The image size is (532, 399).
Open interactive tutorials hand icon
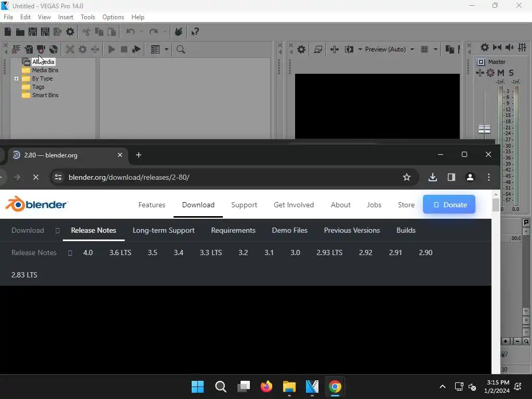click(179, 32)
